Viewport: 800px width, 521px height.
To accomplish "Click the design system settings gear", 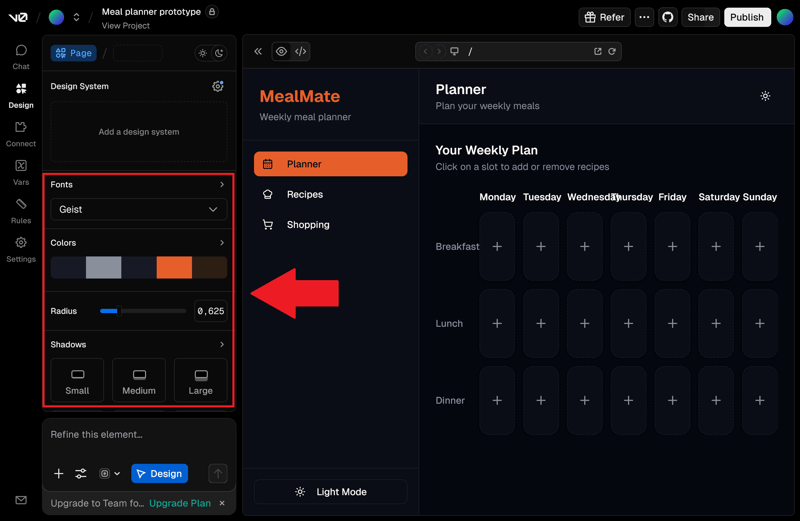I will tap(218, 87).
